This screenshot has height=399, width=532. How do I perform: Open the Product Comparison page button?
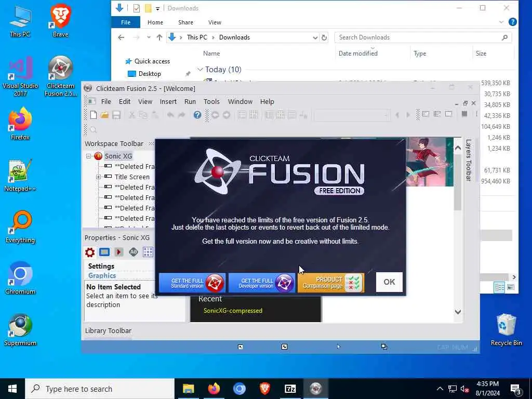click(331, 283)
